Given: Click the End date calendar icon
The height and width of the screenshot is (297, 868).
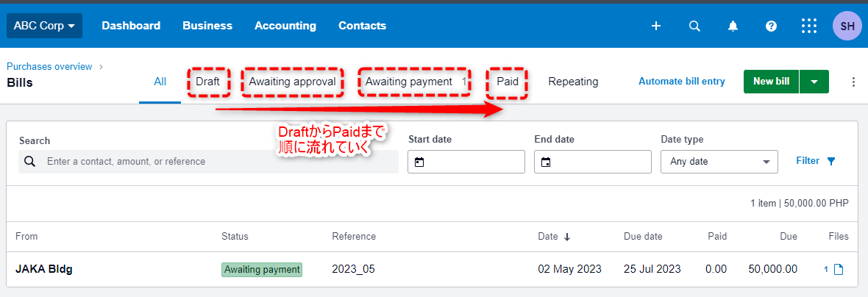Looking at the screenshot, I should (546, 162).
